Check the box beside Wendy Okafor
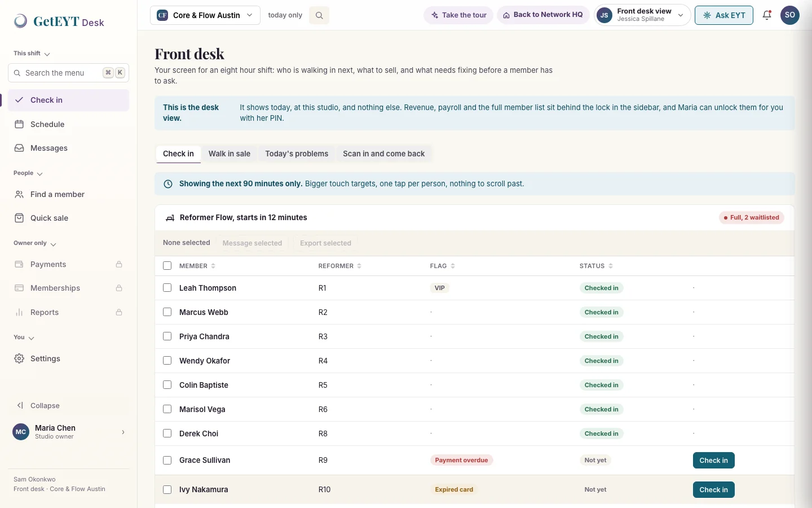The height and width of the screenshot is (508, 812). (167, 361)
